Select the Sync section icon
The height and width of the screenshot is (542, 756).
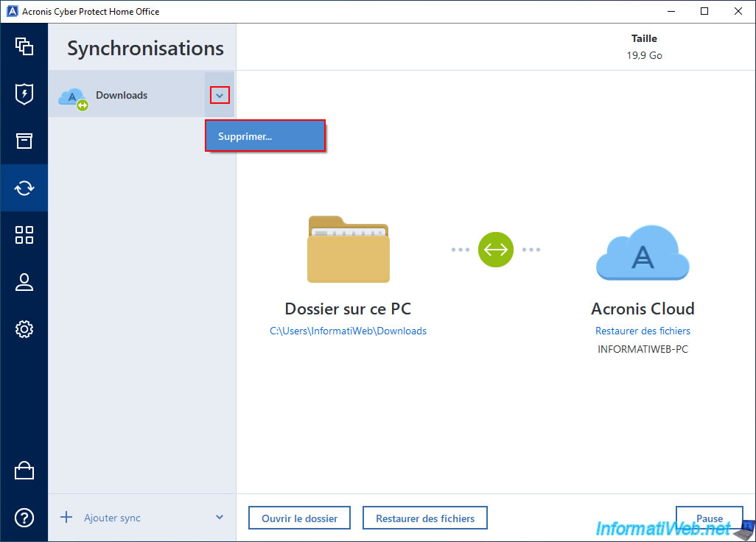pyautogui.click(x=24, y=188)
